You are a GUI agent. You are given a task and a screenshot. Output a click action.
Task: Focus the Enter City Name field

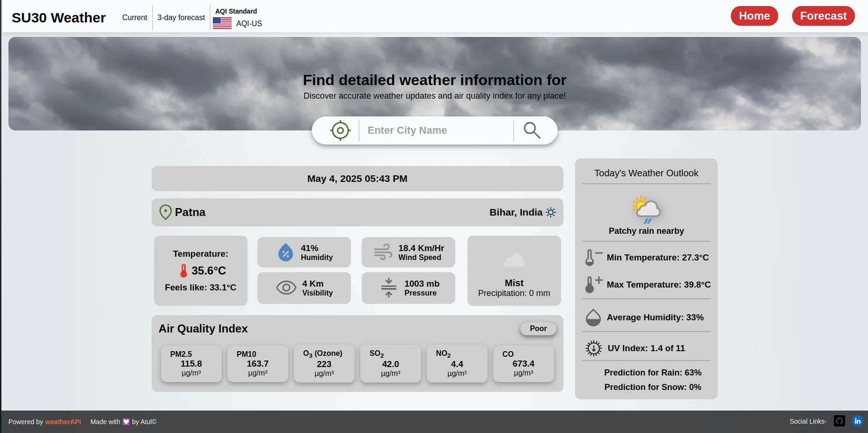[x=436, y=130]
